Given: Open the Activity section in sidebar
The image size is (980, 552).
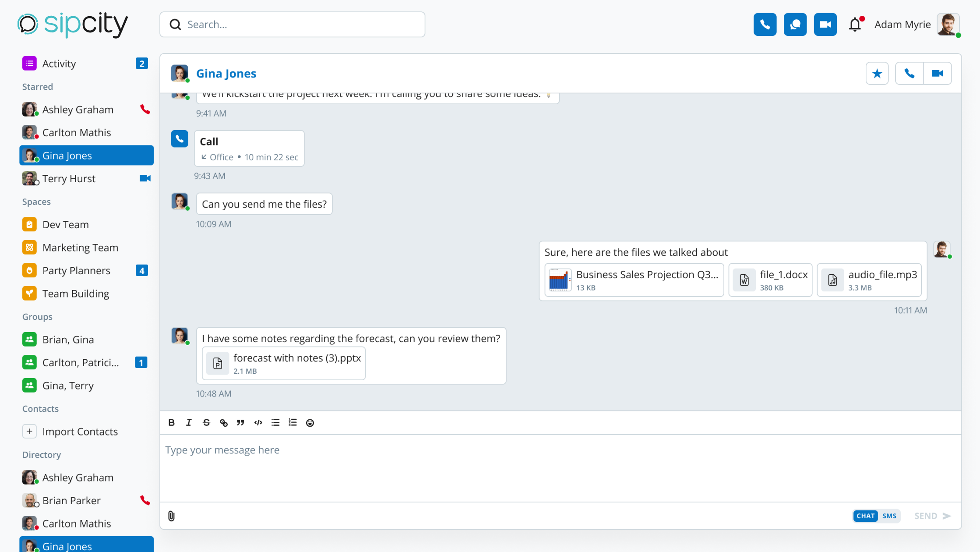Looking at the screenshot, I should [x=59, y=64].
